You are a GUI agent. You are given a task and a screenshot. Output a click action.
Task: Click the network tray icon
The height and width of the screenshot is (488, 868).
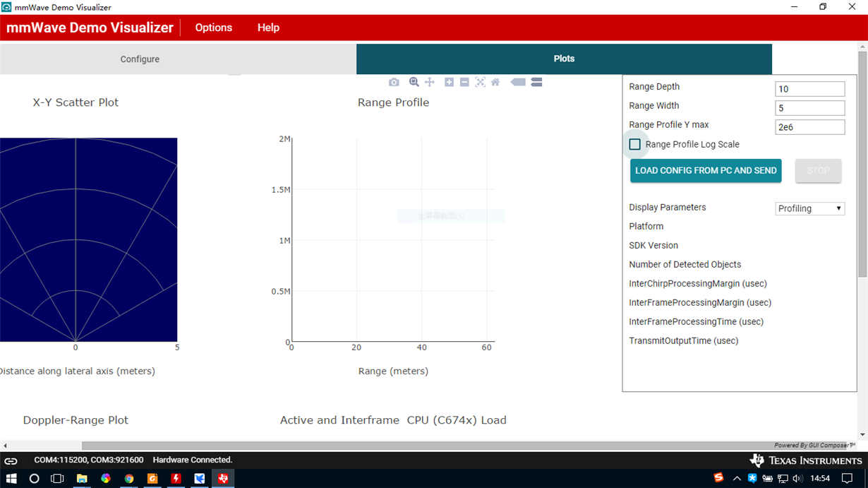[783, 478]
